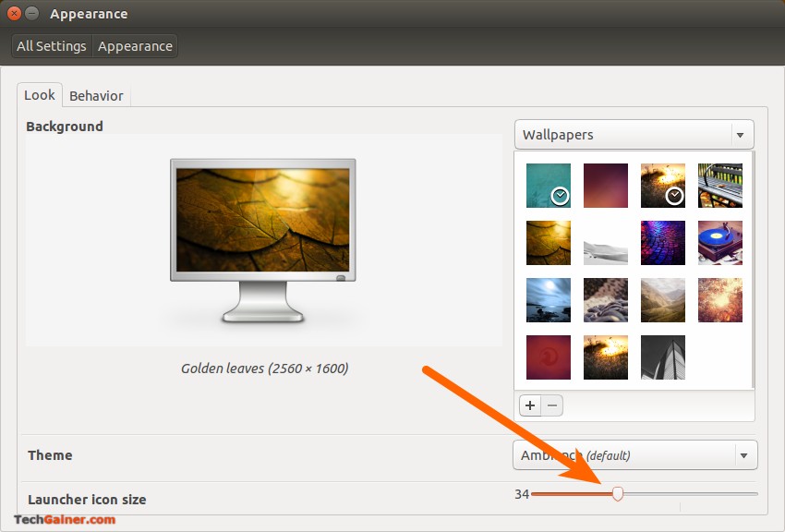Choose the red swirl logo wallpaper
This screenshot has height=532, width=785.
[549, 357]
